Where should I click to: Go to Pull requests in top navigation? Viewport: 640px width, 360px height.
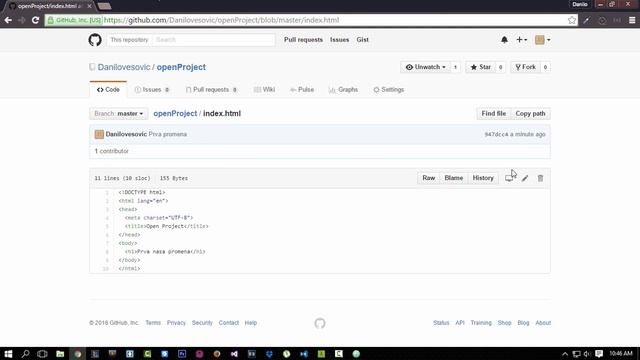tap(303, 40)
